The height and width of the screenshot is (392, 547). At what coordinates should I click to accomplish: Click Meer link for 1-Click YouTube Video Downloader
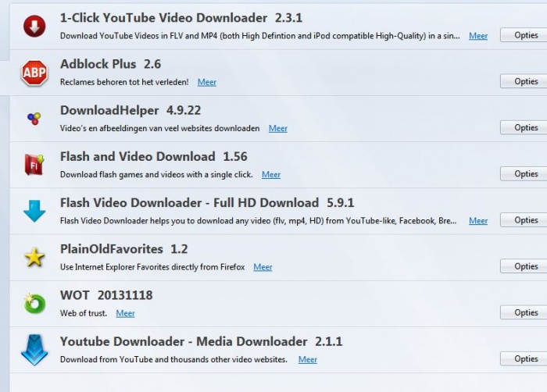click(x=478, y=36)
